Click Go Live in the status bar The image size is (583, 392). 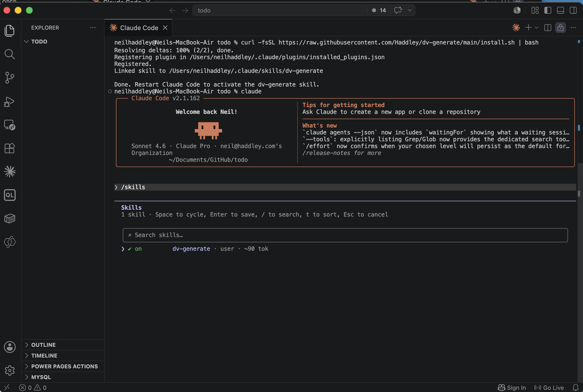[x=549, y=388]
